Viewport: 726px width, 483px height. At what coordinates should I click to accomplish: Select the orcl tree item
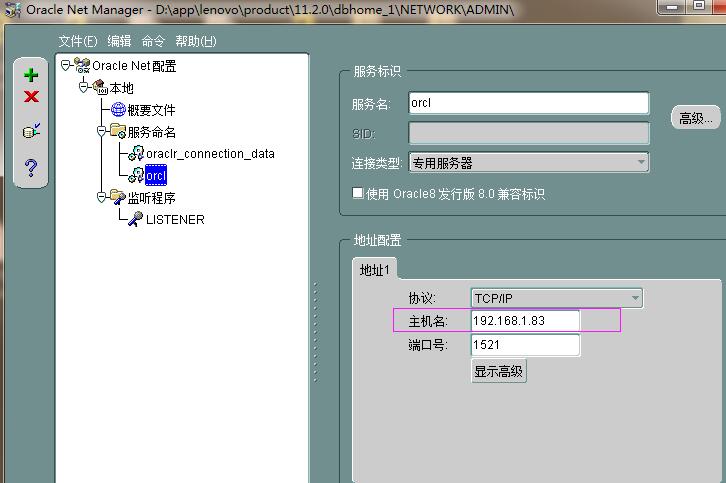(156, 176)
